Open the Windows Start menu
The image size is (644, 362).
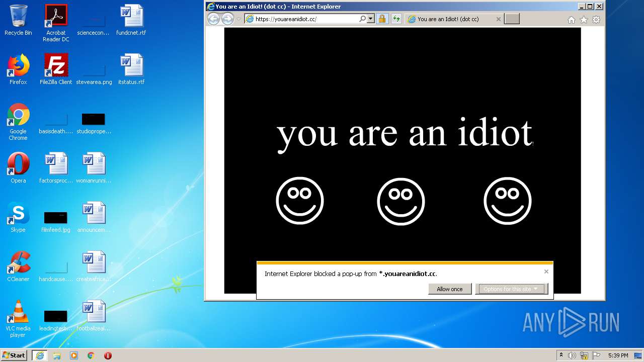[x=14, y=355]
